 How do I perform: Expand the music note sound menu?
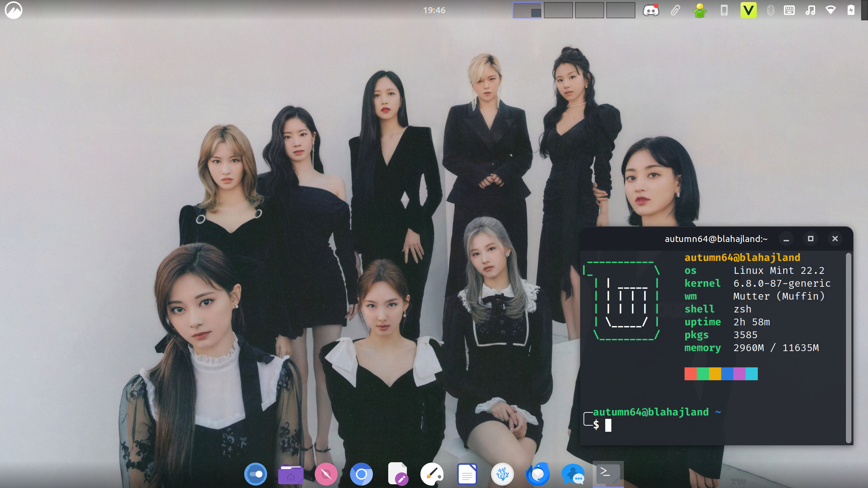coord(810,10)
